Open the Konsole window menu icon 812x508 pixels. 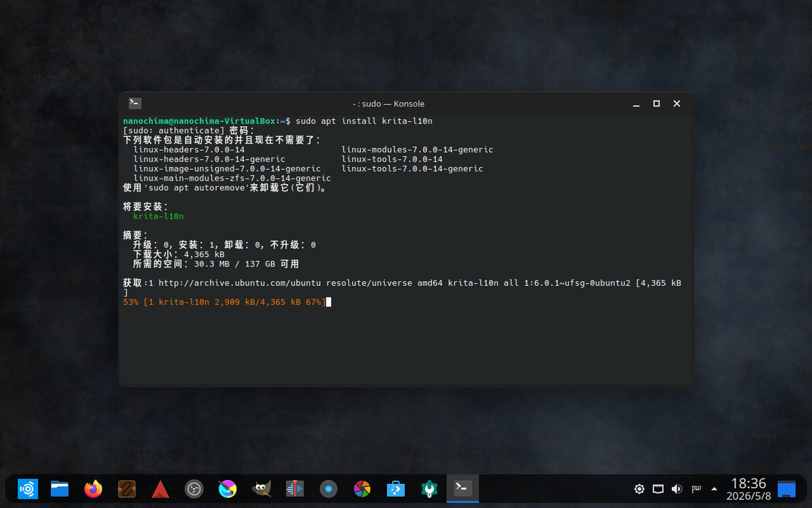(x=135, y=103)
